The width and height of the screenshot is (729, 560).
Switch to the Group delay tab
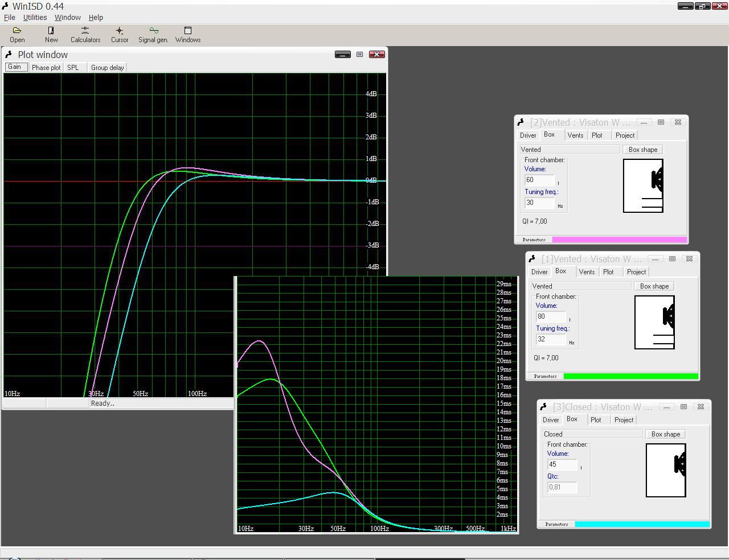click(x=107, y=68)
